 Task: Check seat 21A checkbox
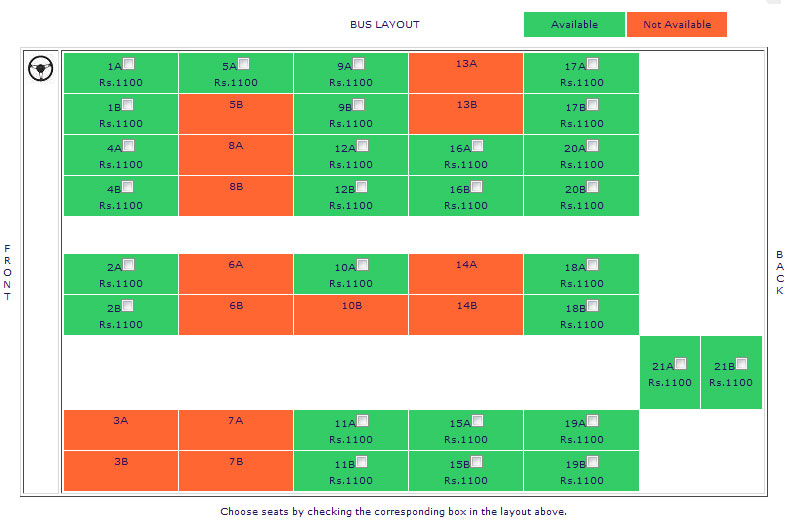[681, 363]
